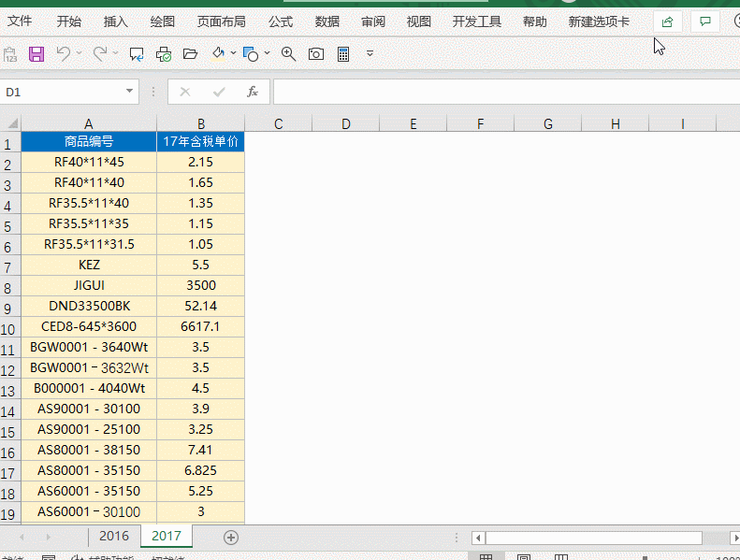This screenshot has width=740, height=560.
Task: Click the Redo arrow icon
Action: tap(99, 54)
